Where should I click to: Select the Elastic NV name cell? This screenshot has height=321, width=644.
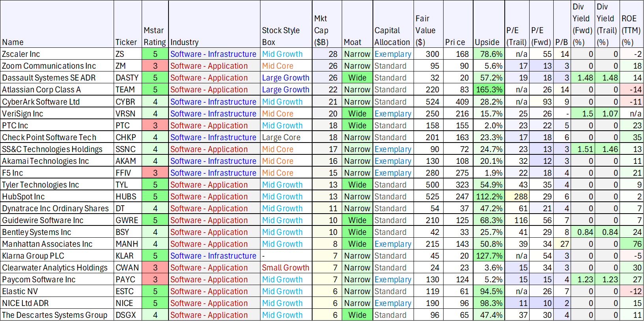coord(57,291)
